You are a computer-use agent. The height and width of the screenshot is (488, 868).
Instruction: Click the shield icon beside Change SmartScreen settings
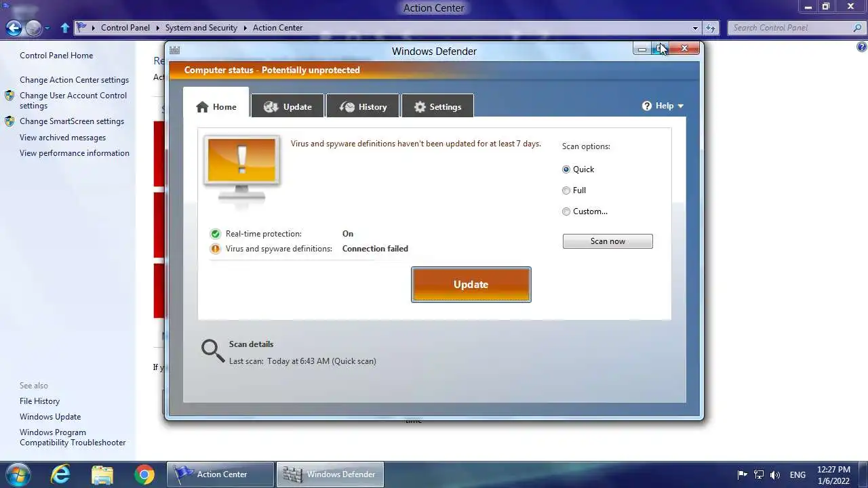pyautogui.click(x=9, y=121)
